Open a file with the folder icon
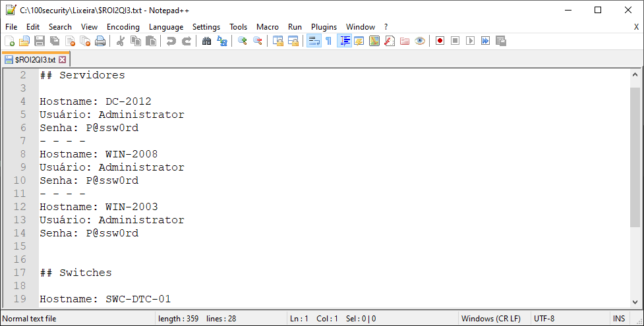 [24, 41]
